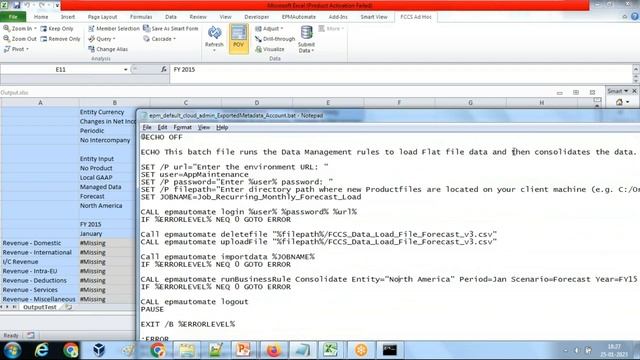This screenshot has height=360, width=640.
Task: Click the Excel Help question icon
Action: 635,17
